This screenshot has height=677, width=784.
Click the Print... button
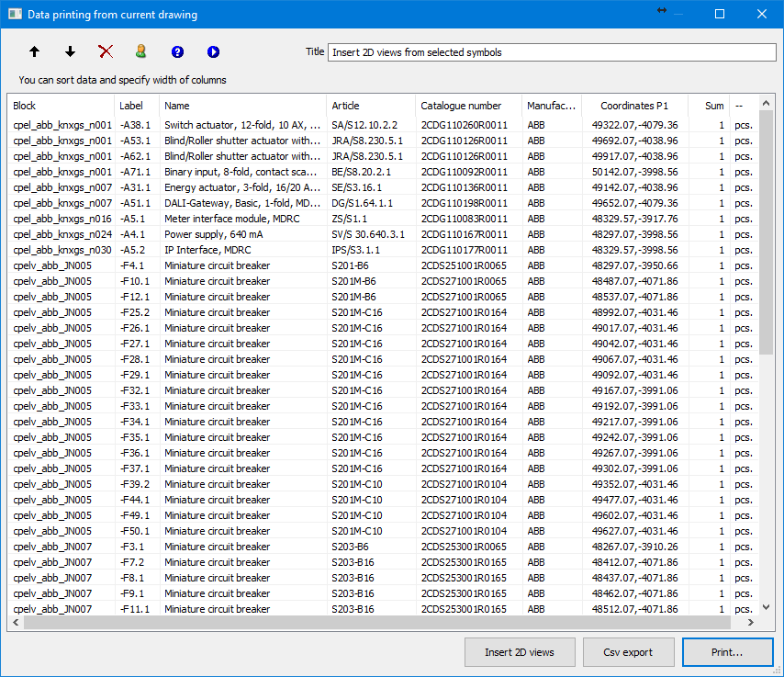click(727, 652)
